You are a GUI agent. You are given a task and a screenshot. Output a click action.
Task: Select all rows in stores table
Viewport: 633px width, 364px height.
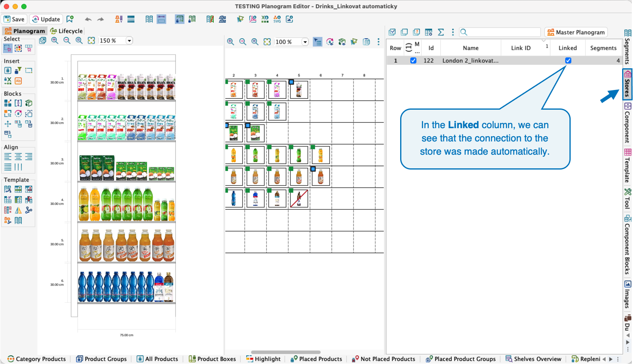(x=393, y=32)
